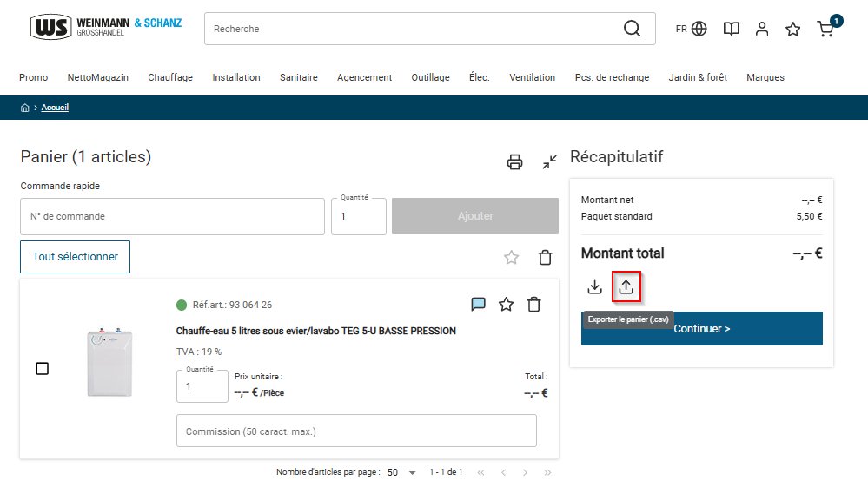Open the Chauffage menu
The width and height of the screenshot is (868, 480).
(x=170, y=77)
